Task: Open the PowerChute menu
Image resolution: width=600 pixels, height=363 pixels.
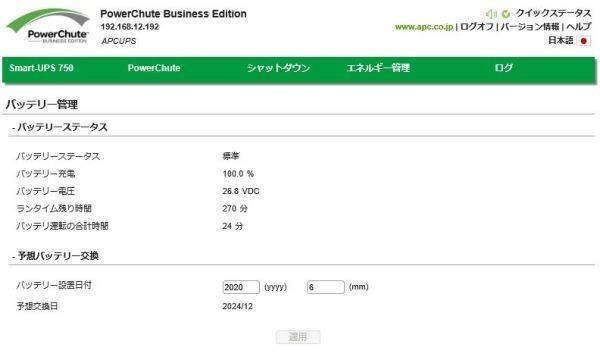Action: [x=154, y=68]
